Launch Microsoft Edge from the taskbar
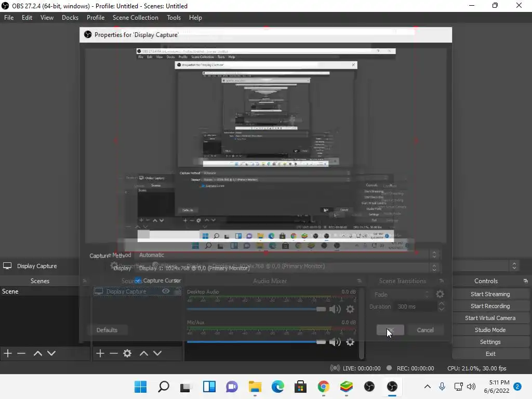Screen dimensions: 532x399 pyautogui.click(x=277, y=387)
